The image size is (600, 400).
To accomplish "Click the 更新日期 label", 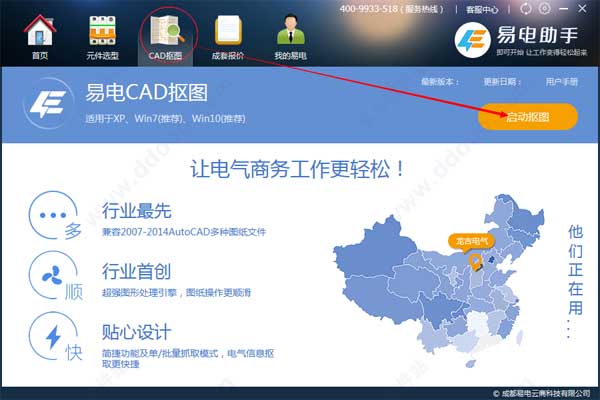I will pyautogui.click(x=502, y=82).
